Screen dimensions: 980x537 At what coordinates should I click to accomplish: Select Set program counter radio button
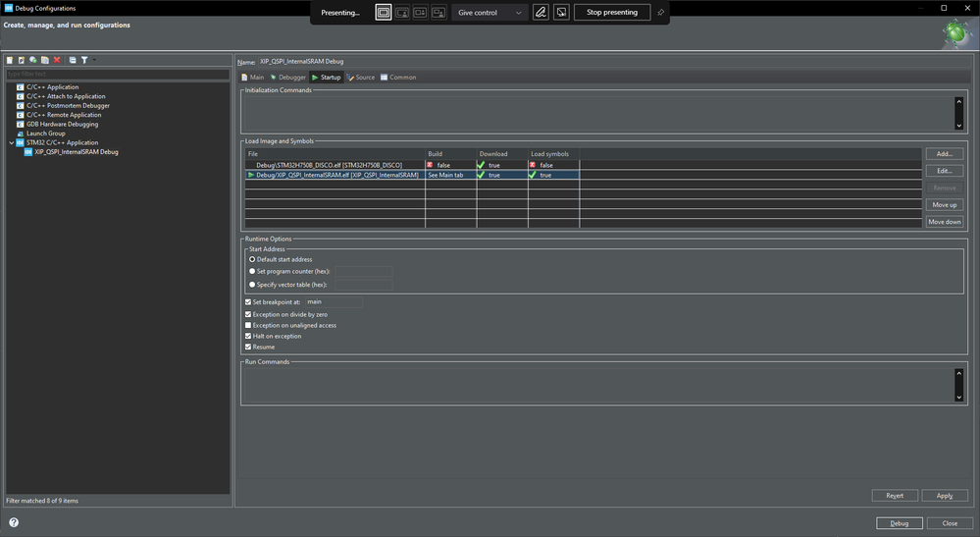[x=252, y=271]
